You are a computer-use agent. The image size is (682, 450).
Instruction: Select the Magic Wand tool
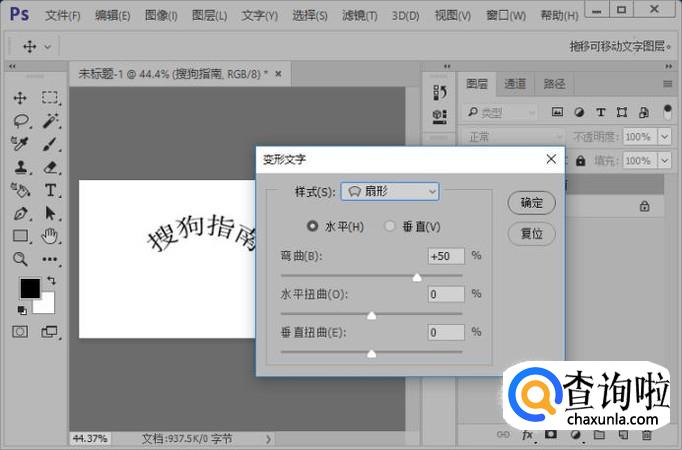pos(50,121)
